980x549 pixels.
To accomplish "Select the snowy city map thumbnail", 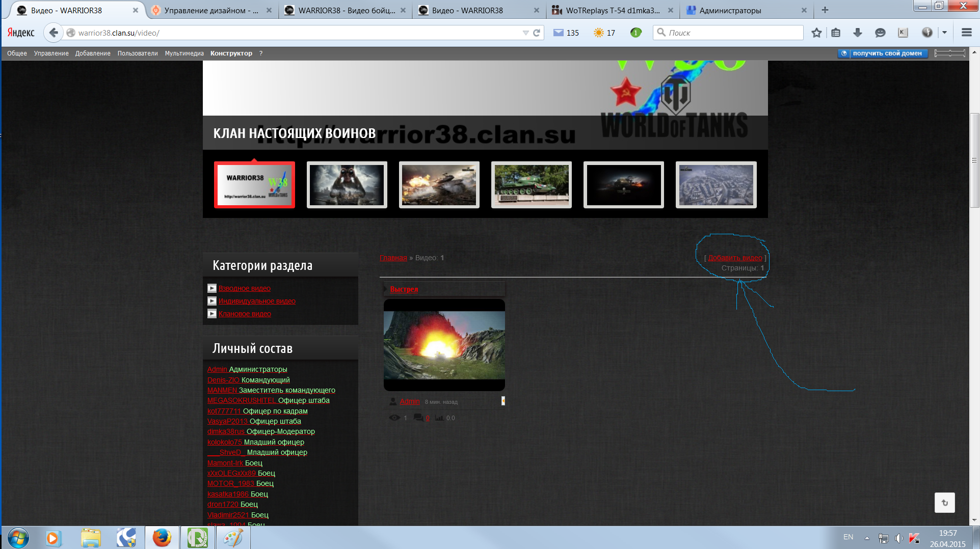I will (716, 185).
